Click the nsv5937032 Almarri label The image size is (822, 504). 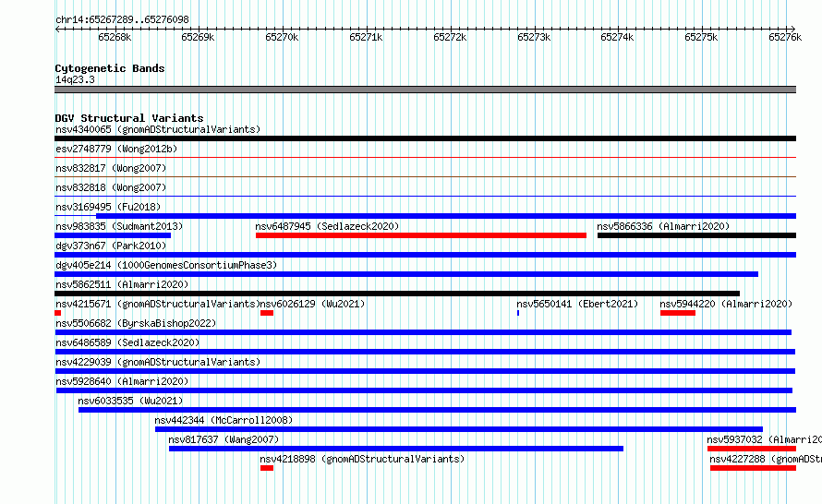click(765, 439)
